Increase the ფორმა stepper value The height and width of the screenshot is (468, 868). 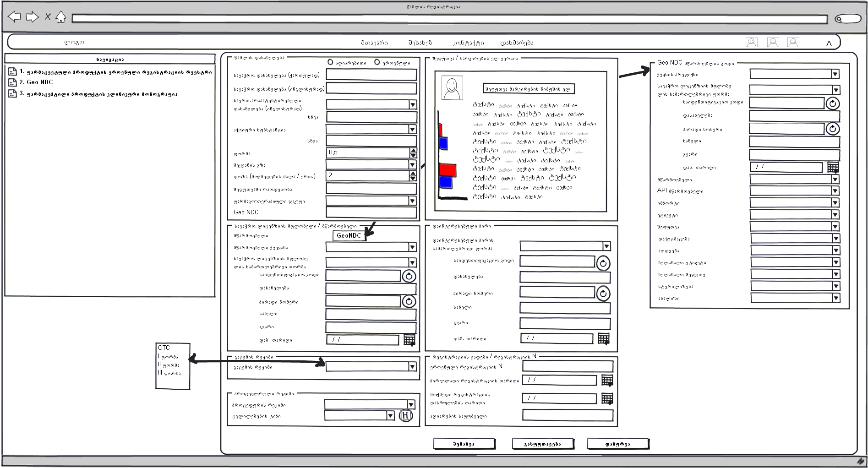coord(413,150)
